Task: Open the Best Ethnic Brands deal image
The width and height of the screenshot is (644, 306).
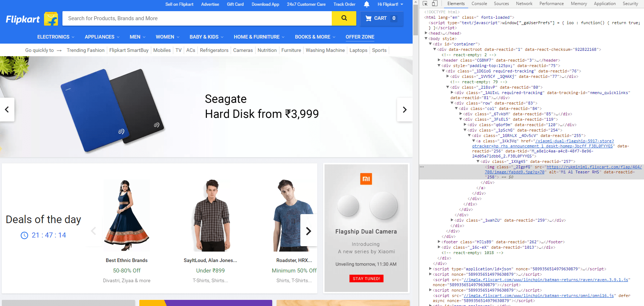Action: click(x=127, y=216)
